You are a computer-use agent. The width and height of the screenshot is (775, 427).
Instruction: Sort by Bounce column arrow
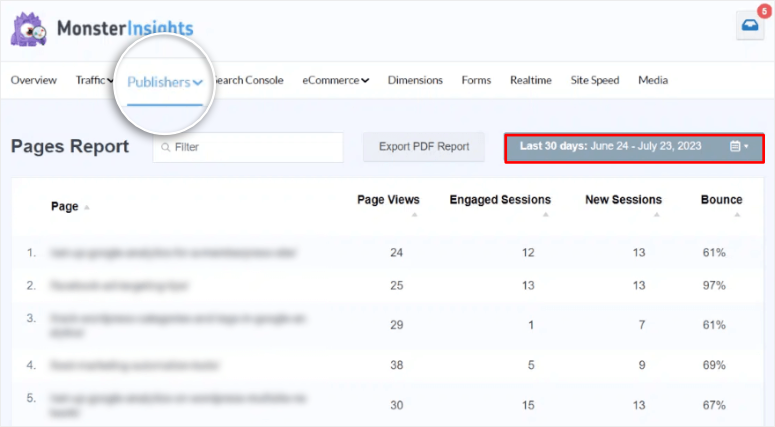[x=737, y=214]
